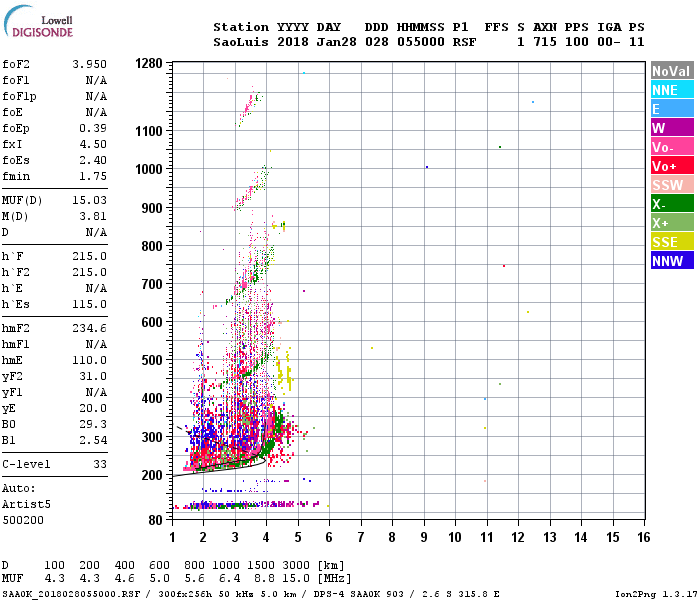Click the 80 km height axis label

[155, 521]
